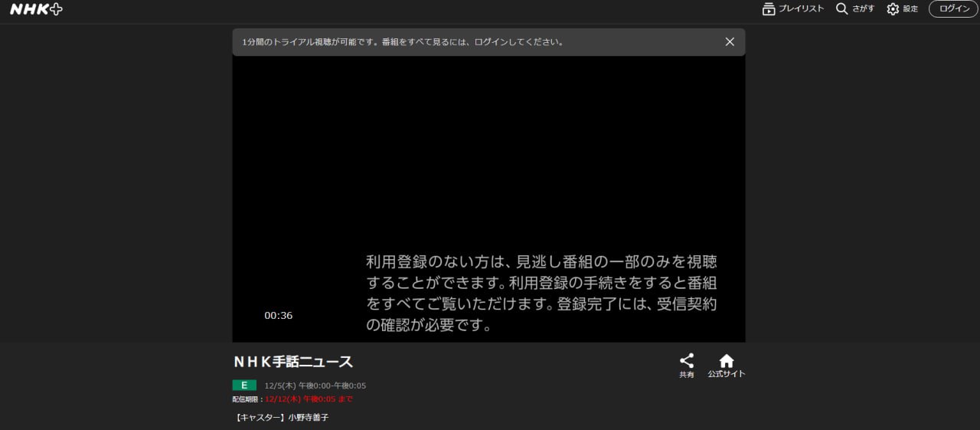Image resolution: width=980 pixels, height=430 pixels.
Task: Open the settings gear icon
Action: (893, 9)
